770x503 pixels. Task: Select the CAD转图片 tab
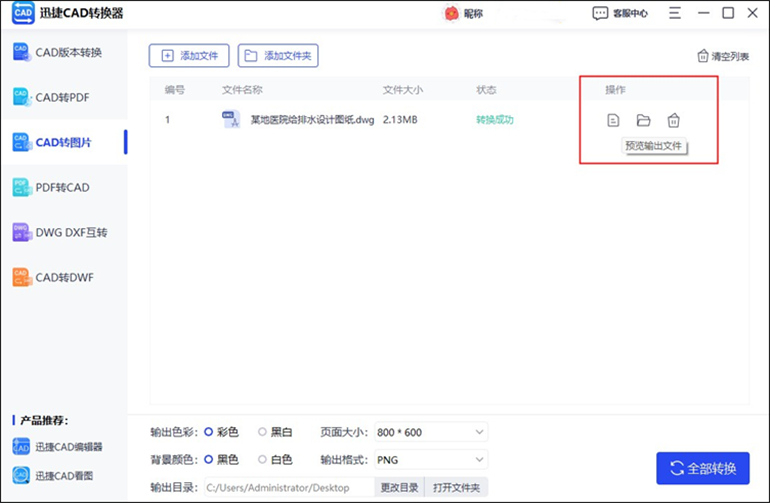pos(64,142)
